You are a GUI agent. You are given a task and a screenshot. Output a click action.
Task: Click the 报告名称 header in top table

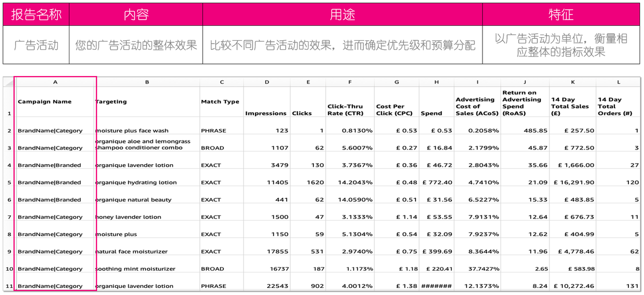(x=36, y=15)
